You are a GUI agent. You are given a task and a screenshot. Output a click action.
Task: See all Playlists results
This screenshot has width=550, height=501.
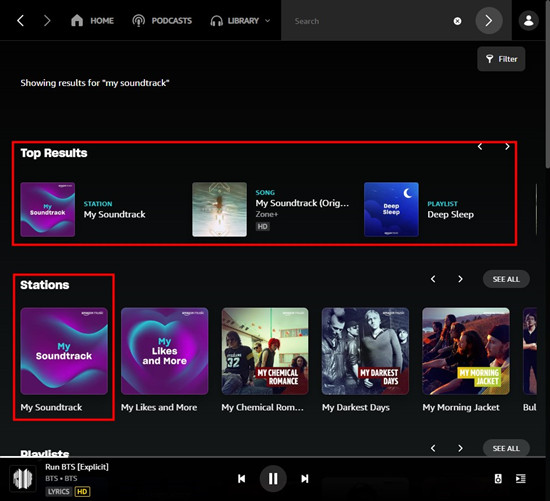coord(506,448)
